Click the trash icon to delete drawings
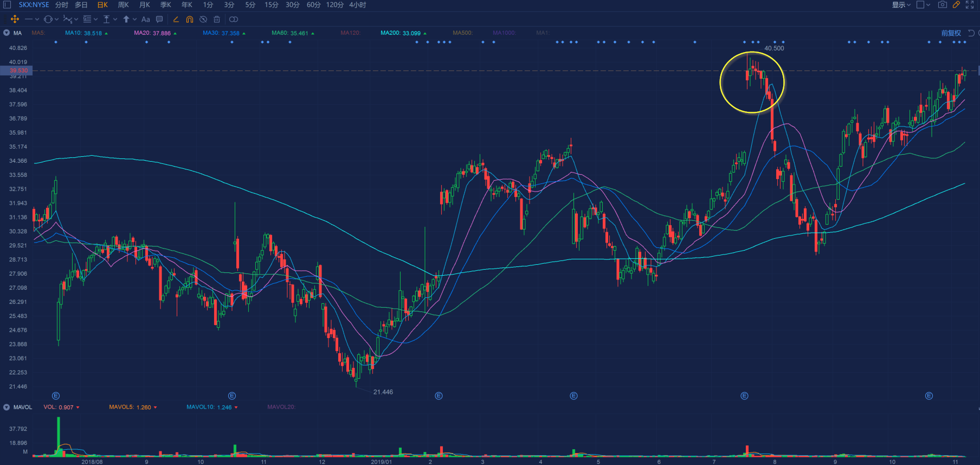The width and height of the screenshot is (980, 465). [x=217, y=19]
